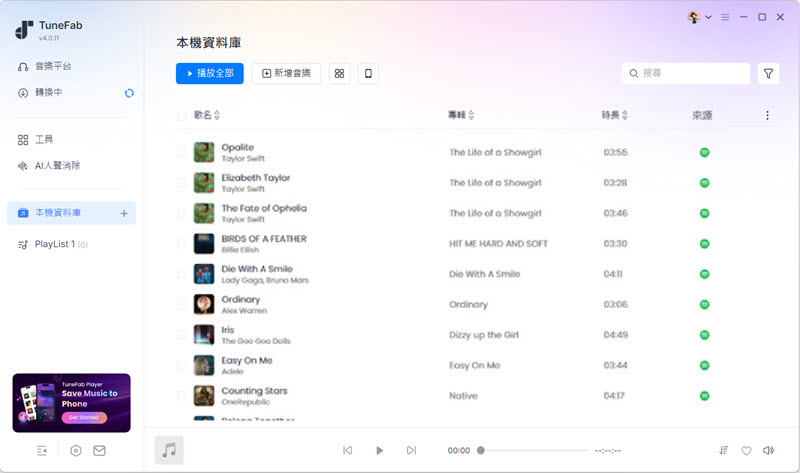Screen dimensions: 800x473
Task: Click the Spotify source icon for Elizabeth Taylor
Action: tap(705, 183)
